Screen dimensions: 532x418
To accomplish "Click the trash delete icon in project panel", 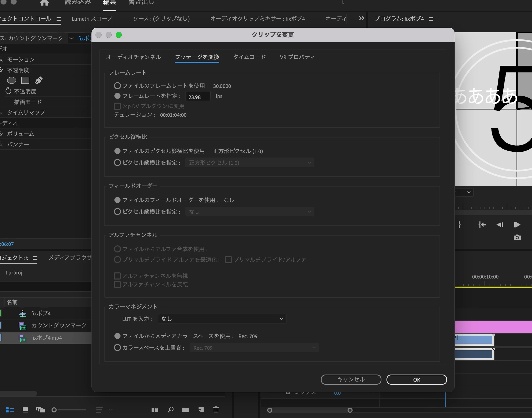I will click(x=216, y=410).
